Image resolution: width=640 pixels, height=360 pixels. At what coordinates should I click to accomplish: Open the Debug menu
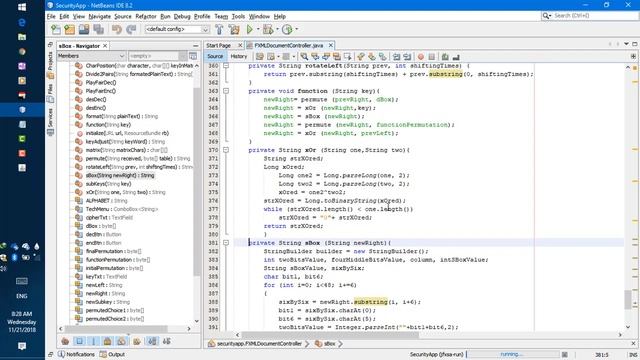[182, 16]
